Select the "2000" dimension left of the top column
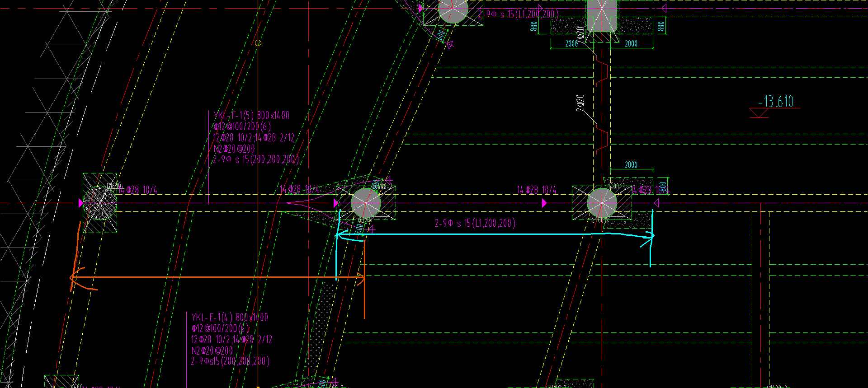The image size is (868, 388). click(x=572, y=44)
